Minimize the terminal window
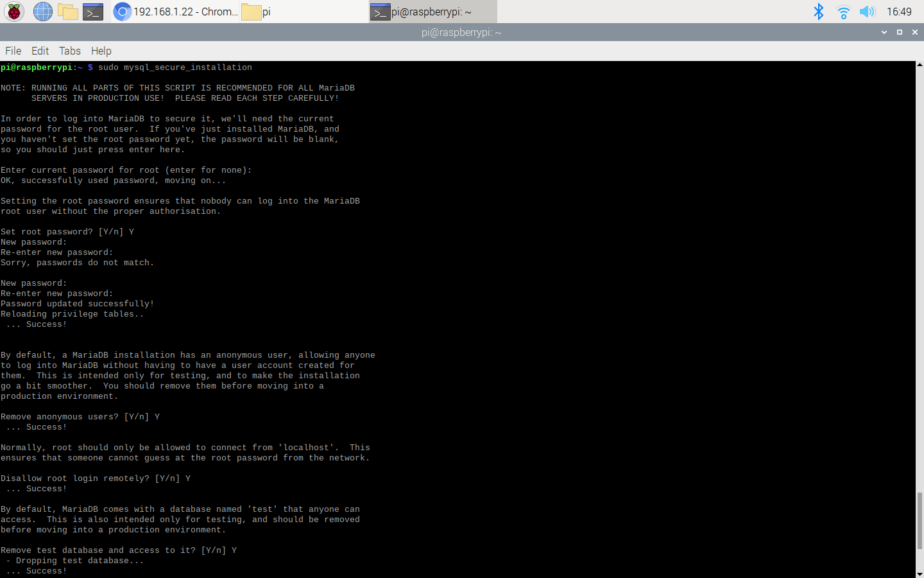Screen dimensions: 924x578 [x=884, y=32]
